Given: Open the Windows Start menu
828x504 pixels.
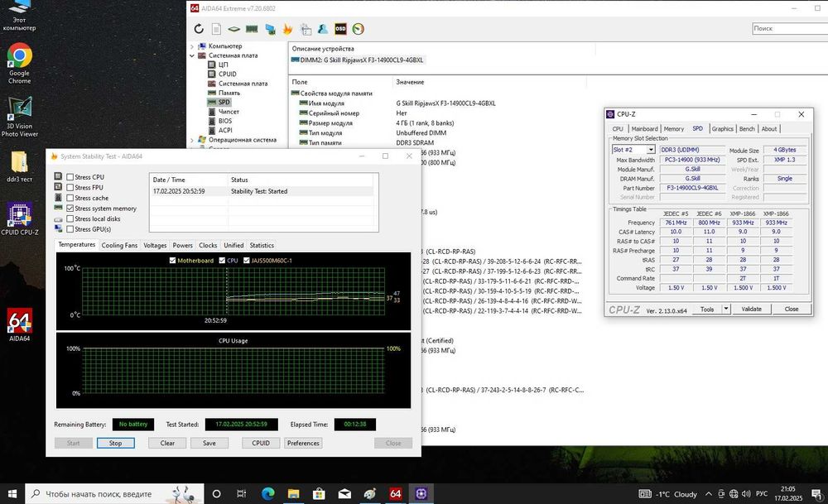Looking at the screenshot, I should [x=12, y=494].
